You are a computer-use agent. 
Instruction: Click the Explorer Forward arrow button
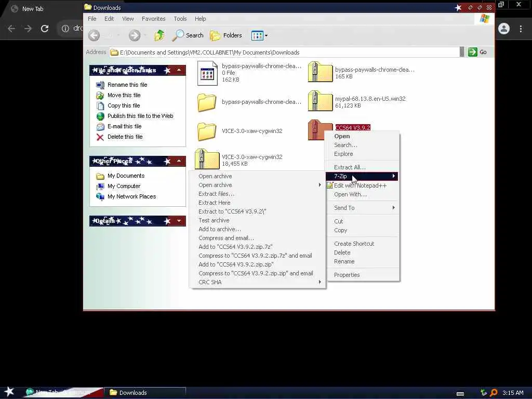(135, 35)
